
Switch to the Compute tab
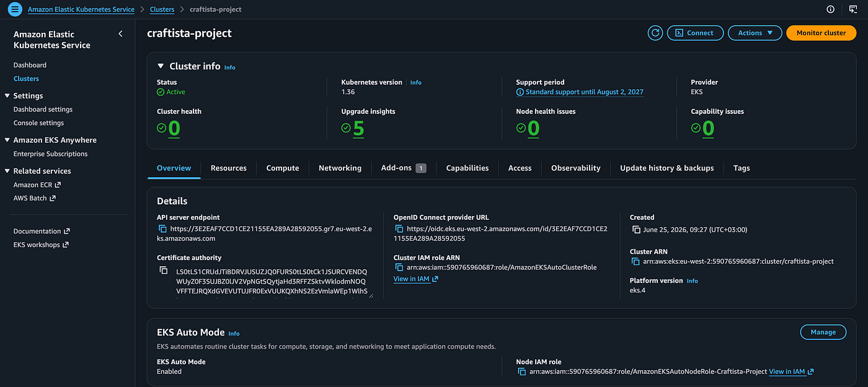click(283, 168)
